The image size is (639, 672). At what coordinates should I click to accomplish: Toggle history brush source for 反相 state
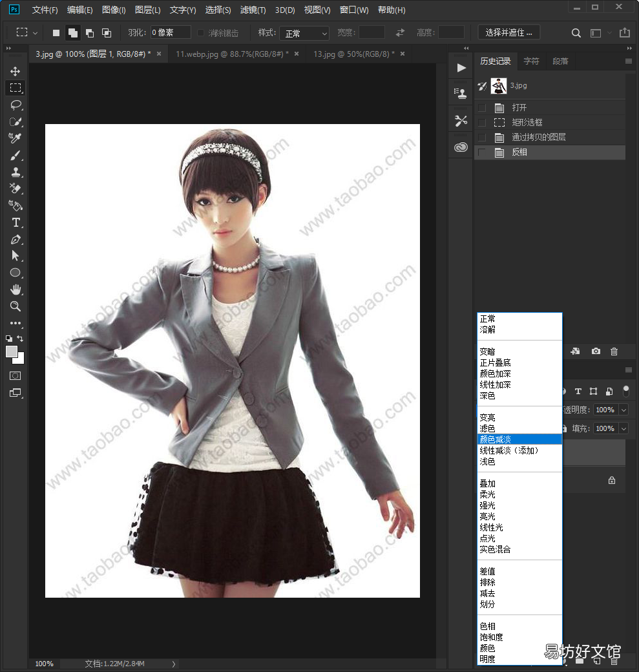pyautogui.click(x=482, y=152)
